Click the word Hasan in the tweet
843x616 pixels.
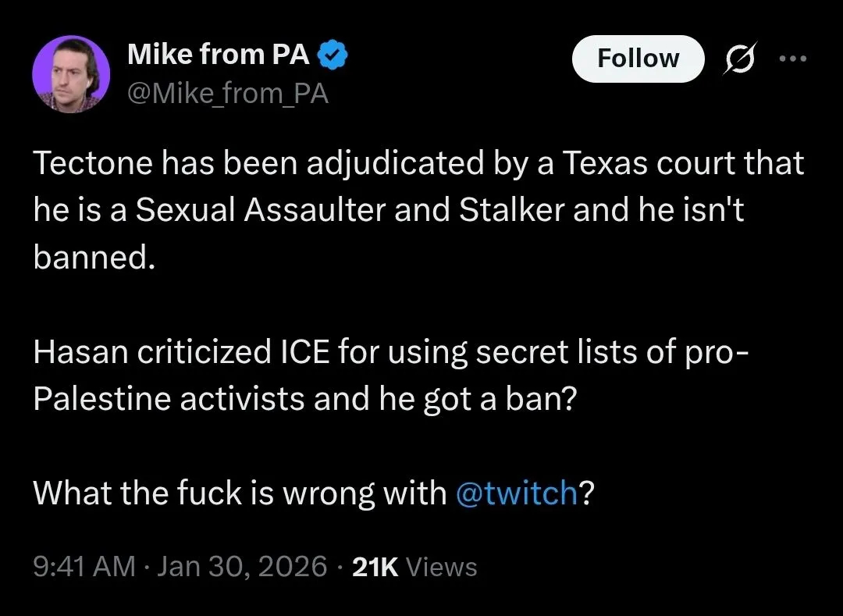click(x=80, y=352)
